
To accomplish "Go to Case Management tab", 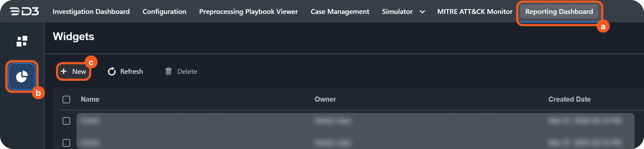I will click(x=340, y=12).
